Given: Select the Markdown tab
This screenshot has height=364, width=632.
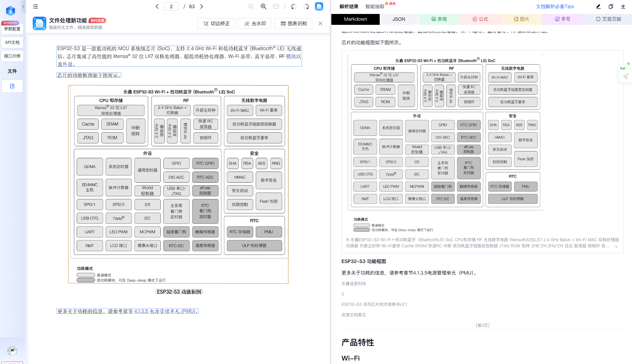Looking at the screenshot, I should [355, 19].
